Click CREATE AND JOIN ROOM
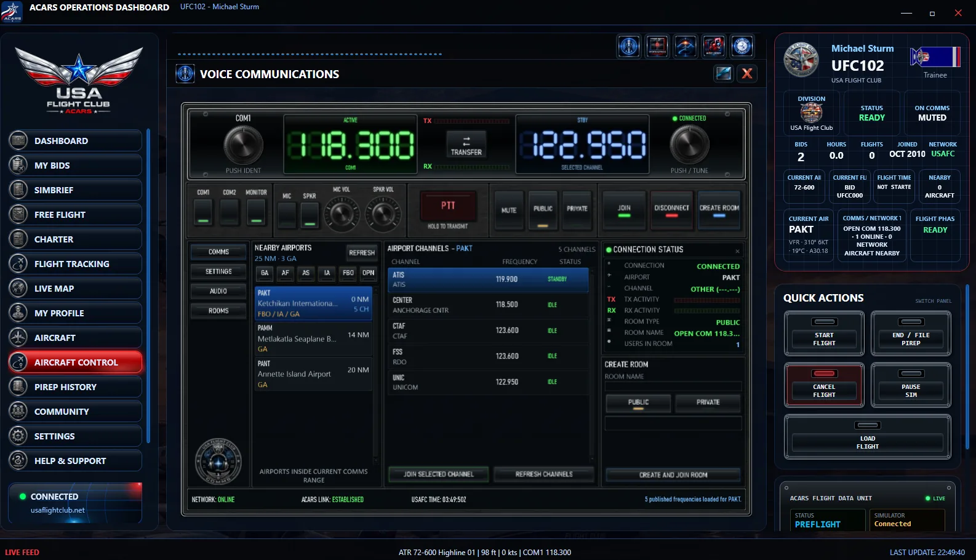Image resolution: width=976 pixels, height=560 pixels. coord(673,475)
